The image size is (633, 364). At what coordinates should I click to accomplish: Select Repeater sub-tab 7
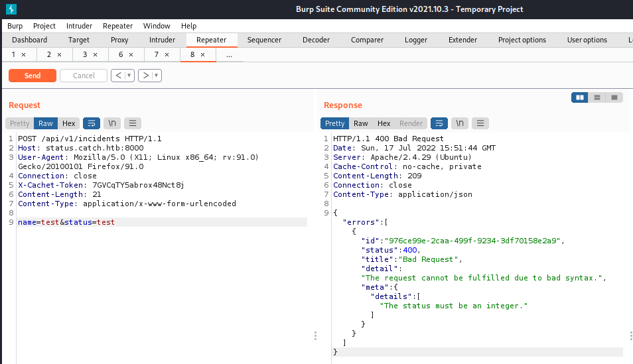(157, 54)
